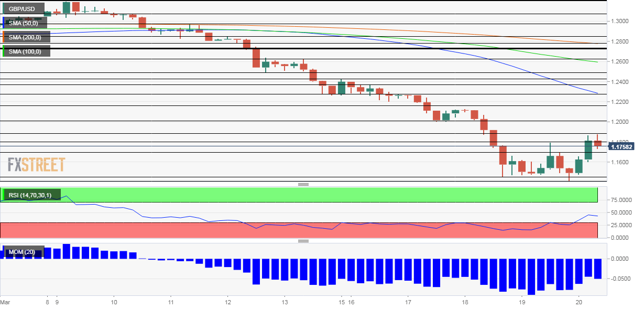Viewport: 644px width, 309px height.
Task: Click the 1.2600 price axis label
Action: [x=620, y=61]
